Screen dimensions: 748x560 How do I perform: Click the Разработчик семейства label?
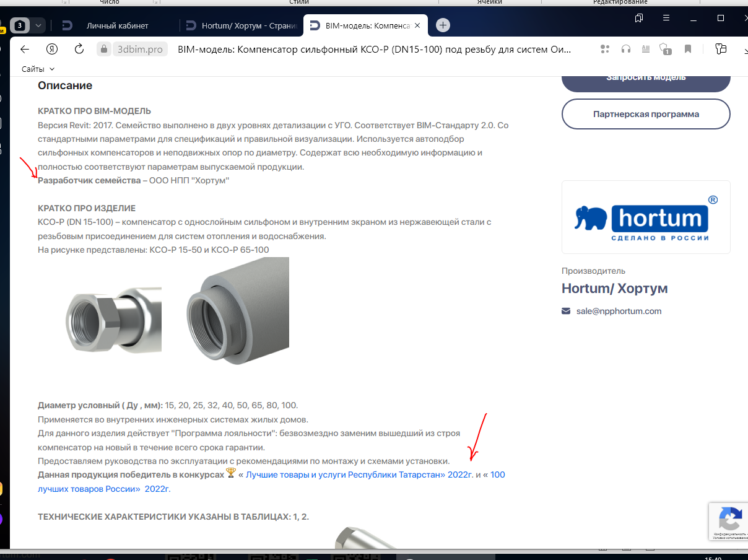(89, 180)
